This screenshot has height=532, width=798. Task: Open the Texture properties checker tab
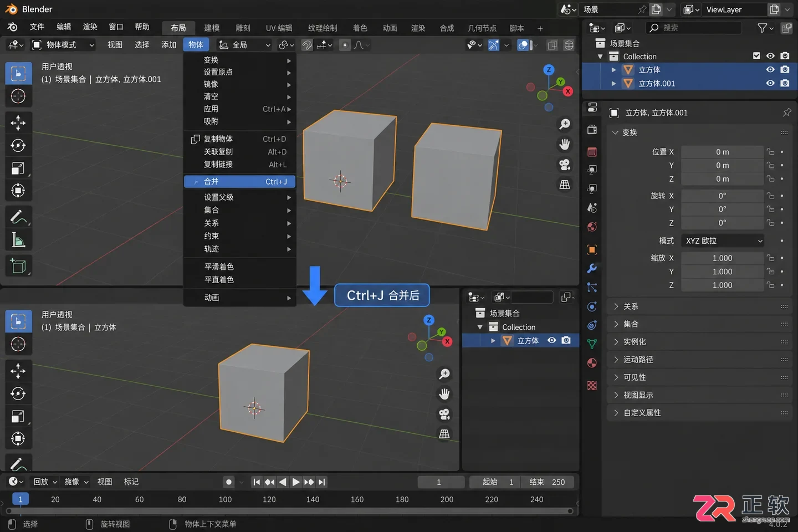pyautogui.click(x=592, y=385)
